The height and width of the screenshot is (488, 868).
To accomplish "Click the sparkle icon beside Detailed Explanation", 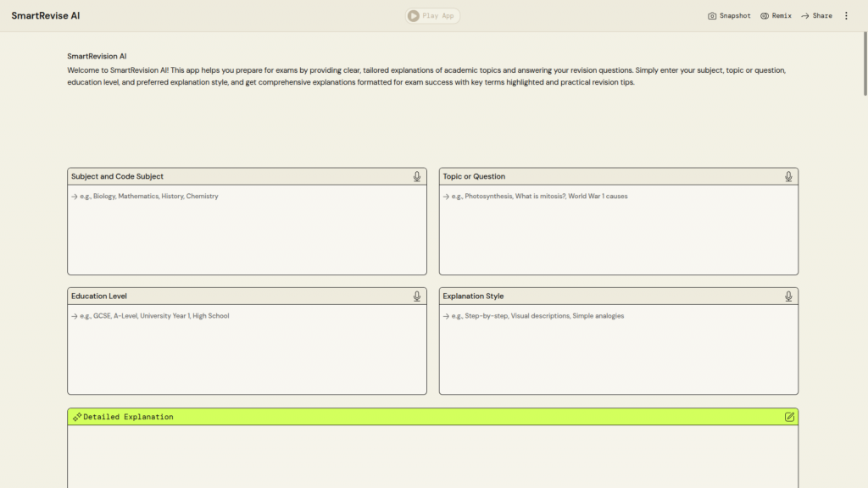I will point(77,417).
